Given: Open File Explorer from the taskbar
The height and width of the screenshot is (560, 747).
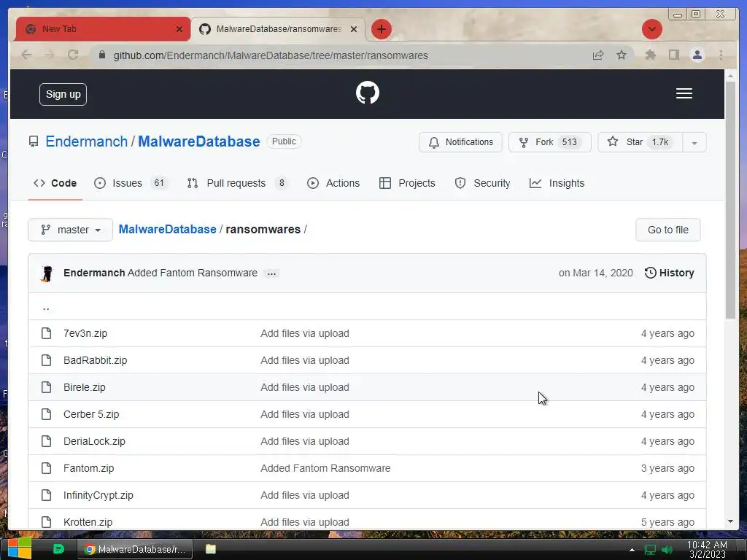Looking at the screenshot, I should pos(211,549).
